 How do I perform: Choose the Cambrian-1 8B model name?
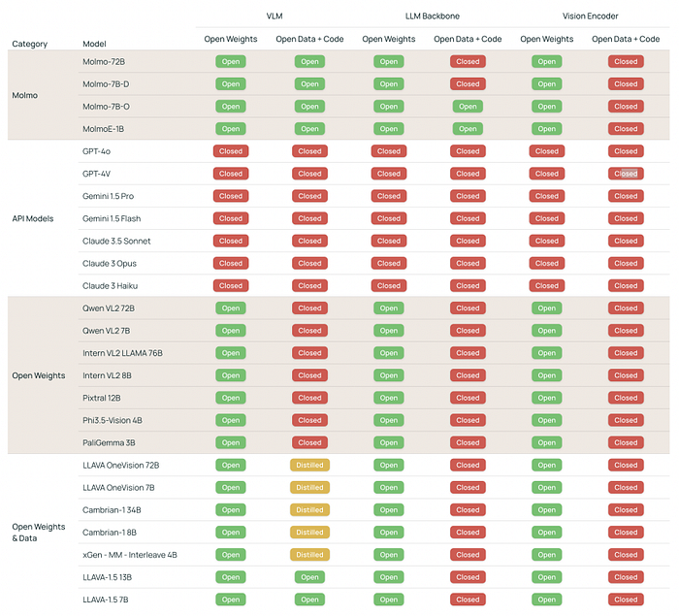(109, 533)
